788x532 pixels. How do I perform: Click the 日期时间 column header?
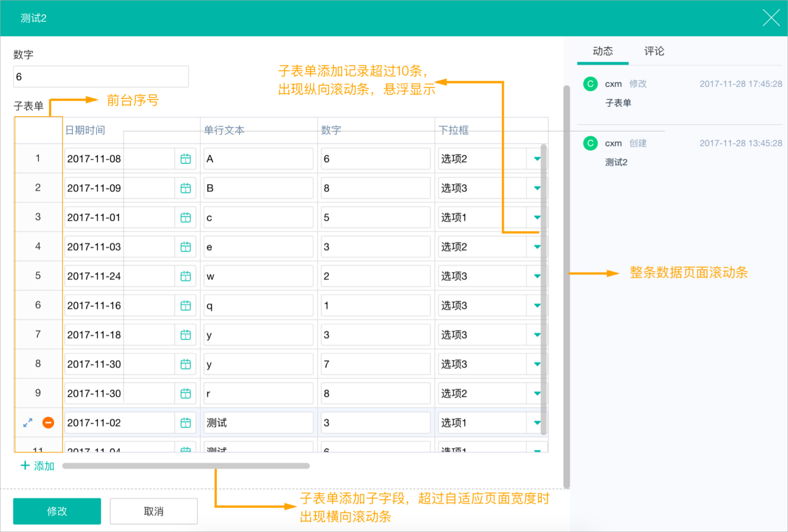pos(85,130)
